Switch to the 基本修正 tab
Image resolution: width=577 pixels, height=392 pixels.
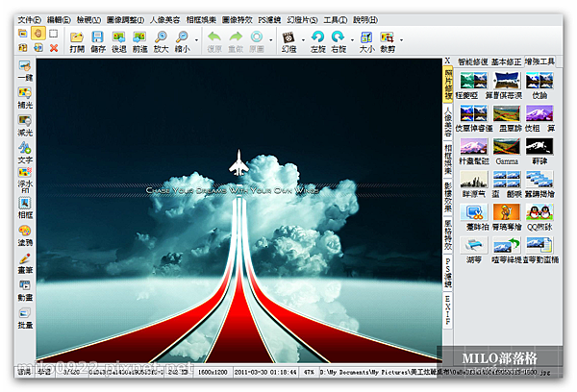tap(507, 61)
